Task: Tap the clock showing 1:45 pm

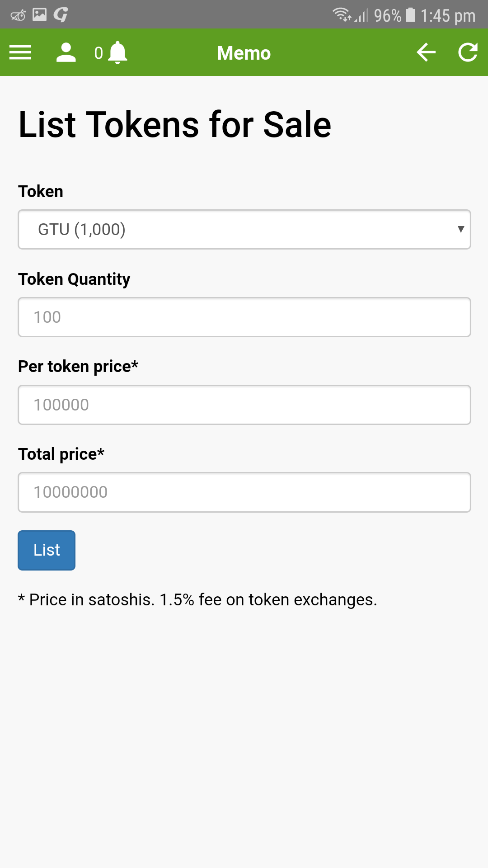Action: tap(448, 16)
